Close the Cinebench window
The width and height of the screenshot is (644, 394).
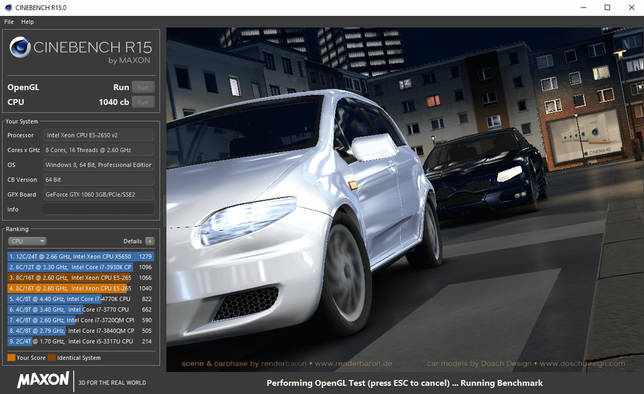point(632,7)
